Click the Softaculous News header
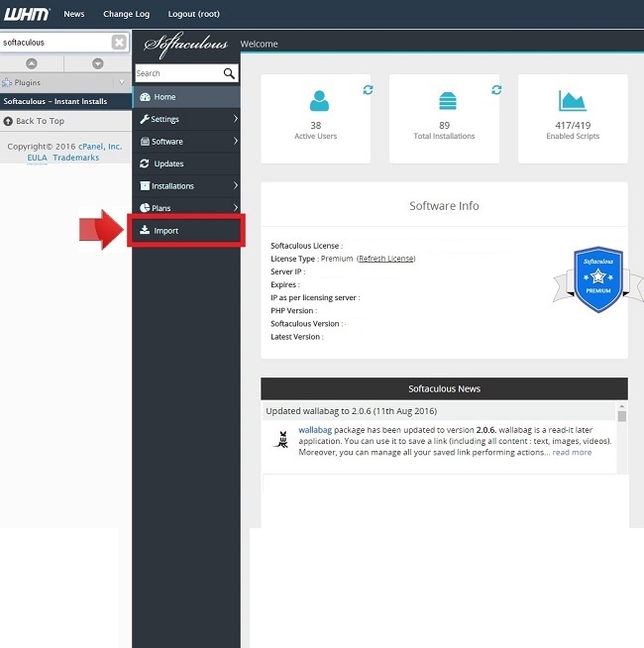 (x=444, y=388)
